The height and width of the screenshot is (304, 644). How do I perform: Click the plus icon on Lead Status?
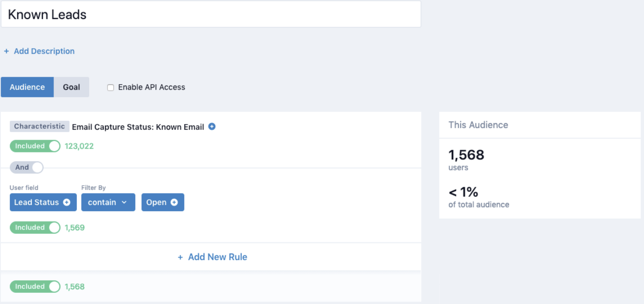tap(67, 202)
